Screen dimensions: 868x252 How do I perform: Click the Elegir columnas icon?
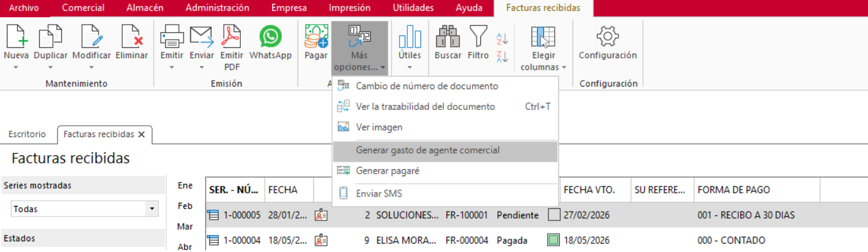[543, 37]
